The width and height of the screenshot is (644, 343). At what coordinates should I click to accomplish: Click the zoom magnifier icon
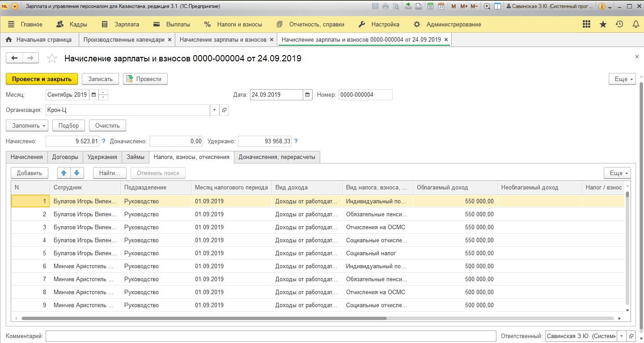pos(487,6)
